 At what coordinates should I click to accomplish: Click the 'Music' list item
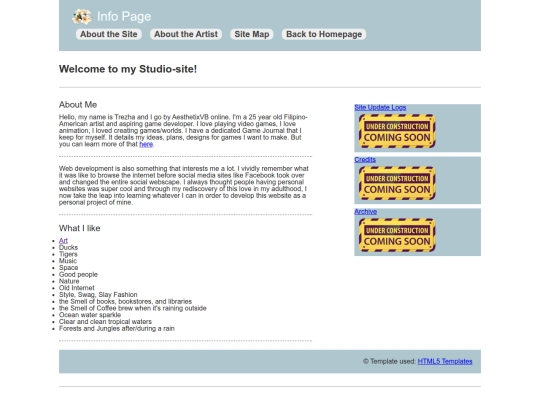pos(68,261)
